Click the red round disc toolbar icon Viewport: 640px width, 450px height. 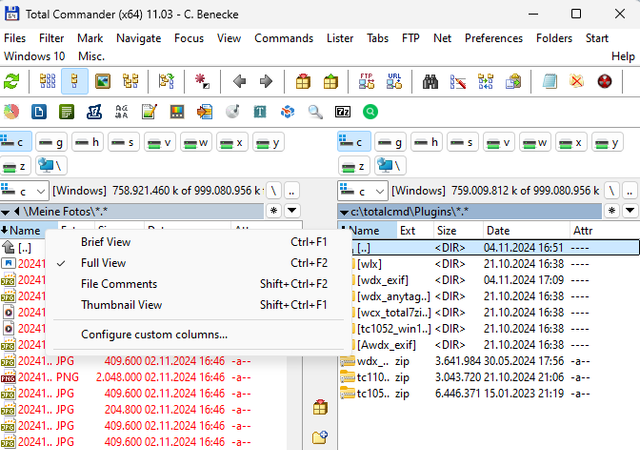[604, 81]
